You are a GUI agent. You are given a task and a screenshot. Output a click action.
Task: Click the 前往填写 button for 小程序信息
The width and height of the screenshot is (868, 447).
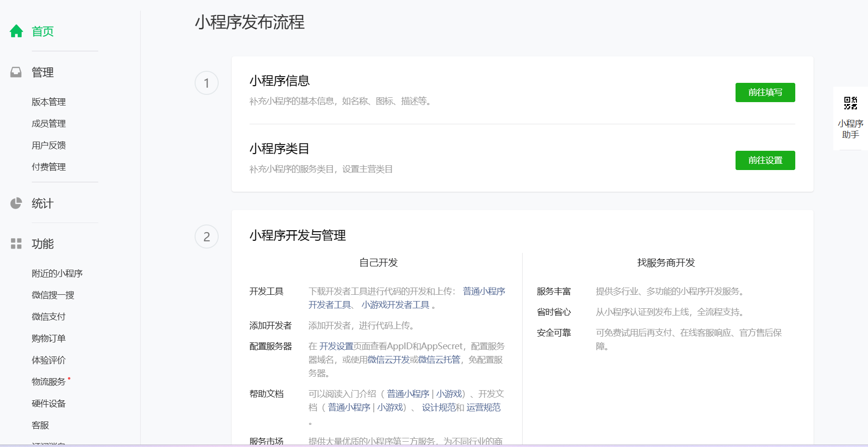765,92
